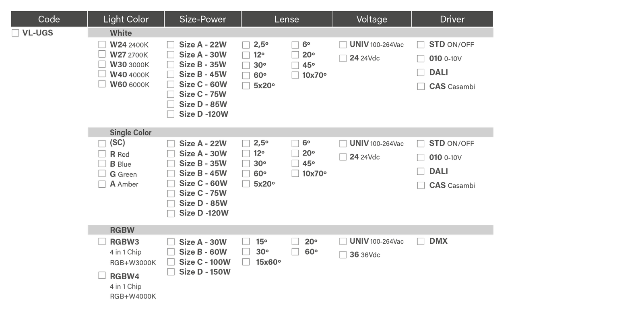Tick the DMX driver checkbox
Viewport: 644px width, 311px height.
point(421,241)
